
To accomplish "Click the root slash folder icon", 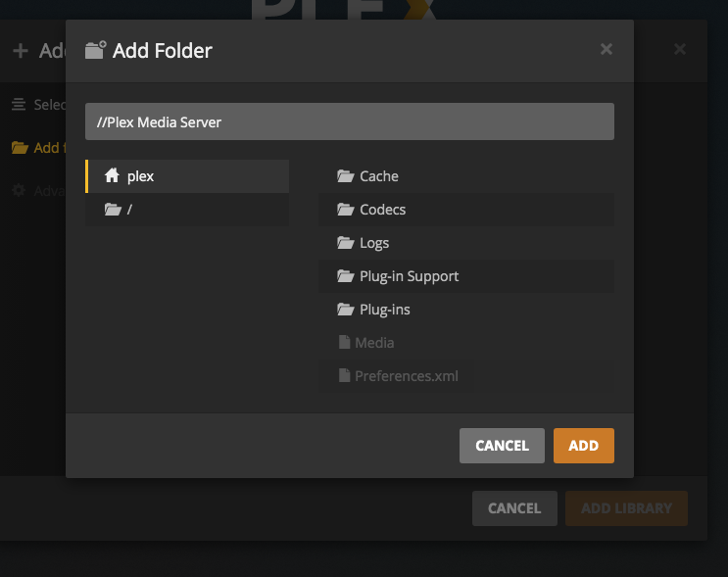I will click(x=113, y=210).
